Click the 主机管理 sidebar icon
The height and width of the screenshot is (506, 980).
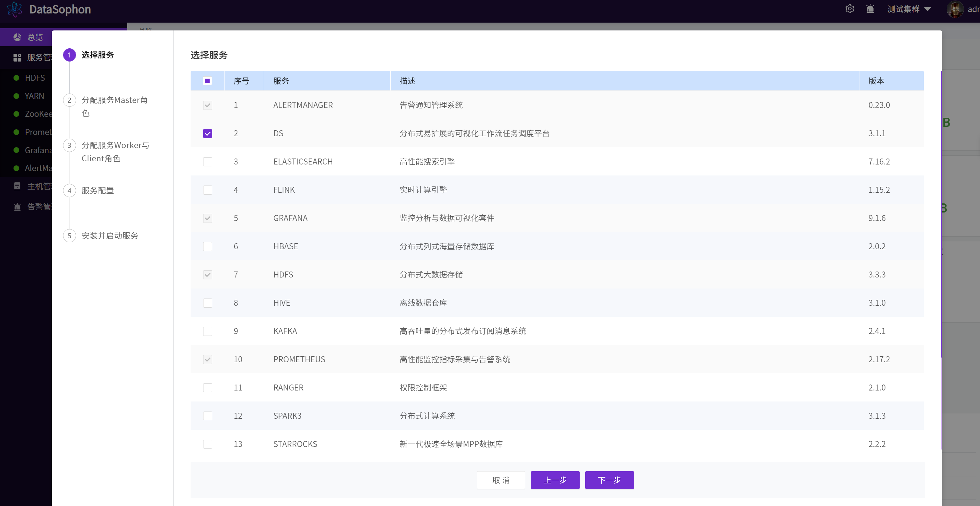tap(17, 186)
